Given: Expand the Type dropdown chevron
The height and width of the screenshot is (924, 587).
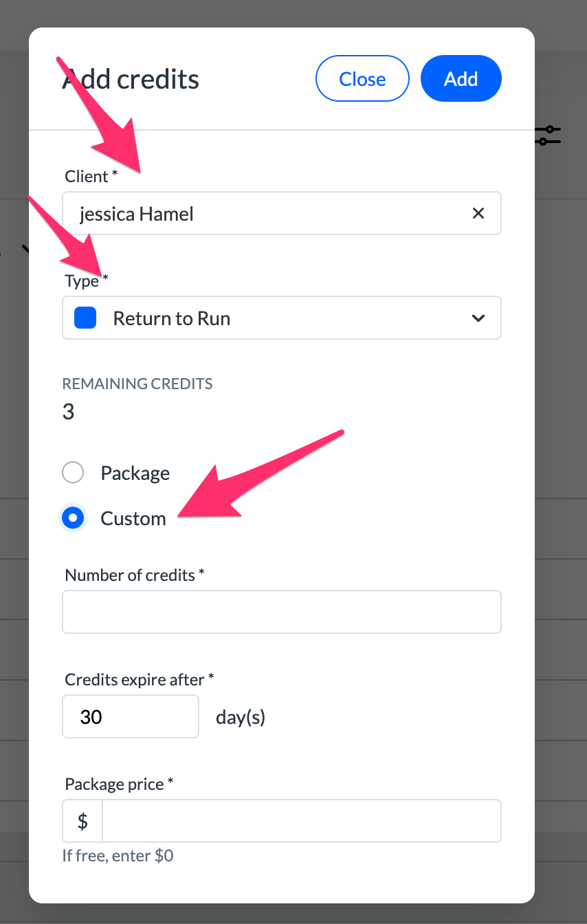Looking at the screenshot, I should point(478,318).
